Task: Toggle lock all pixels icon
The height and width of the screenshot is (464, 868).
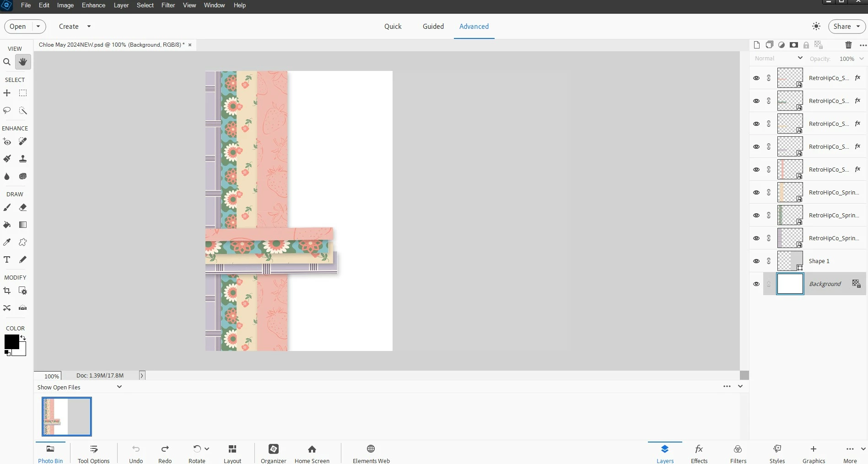Action: click(x=806, y=45)
